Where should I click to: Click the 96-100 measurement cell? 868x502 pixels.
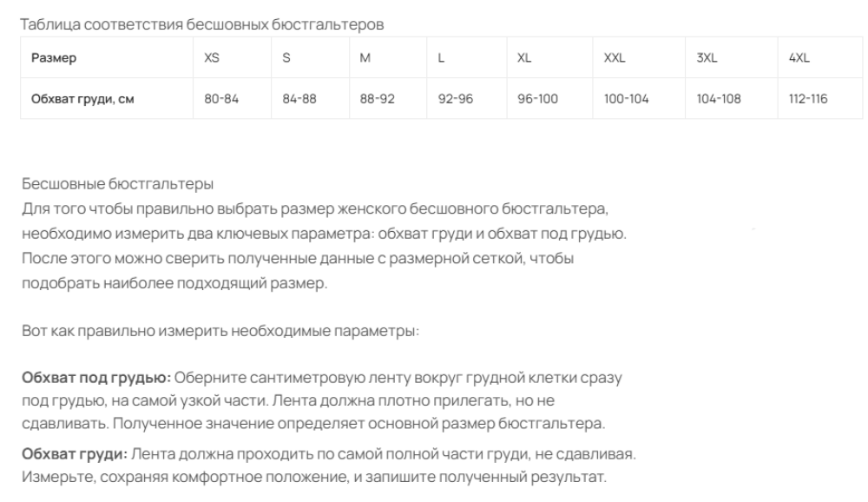tap(549, 99)
